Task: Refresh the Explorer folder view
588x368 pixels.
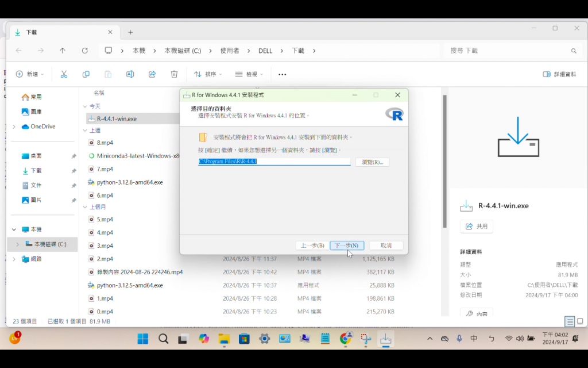Action: [85, 51]
